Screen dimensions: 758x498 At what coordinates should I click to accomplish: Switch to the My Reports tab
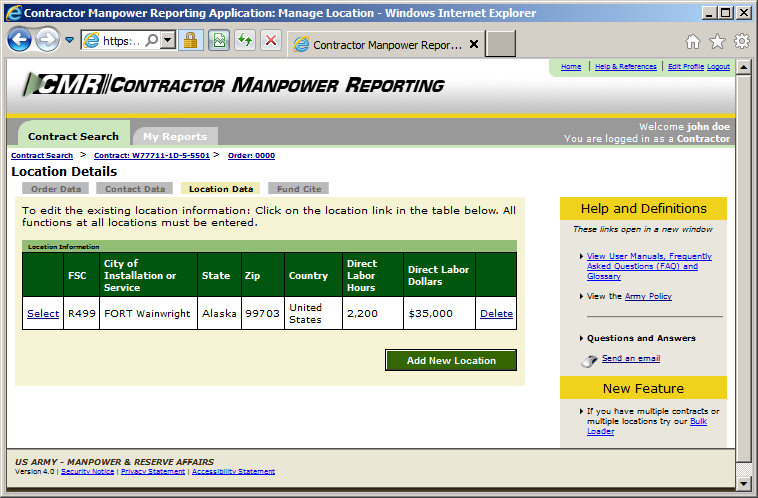[175, 136]
